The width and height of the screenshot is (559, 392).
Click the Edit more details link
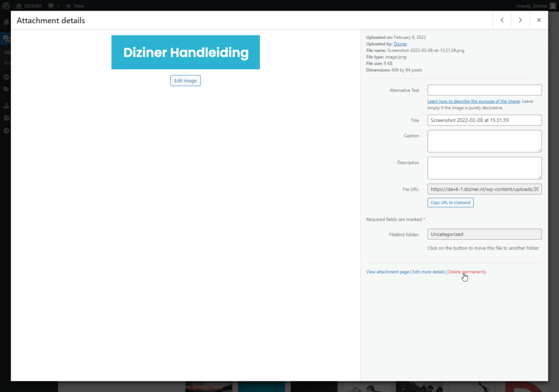429,272
